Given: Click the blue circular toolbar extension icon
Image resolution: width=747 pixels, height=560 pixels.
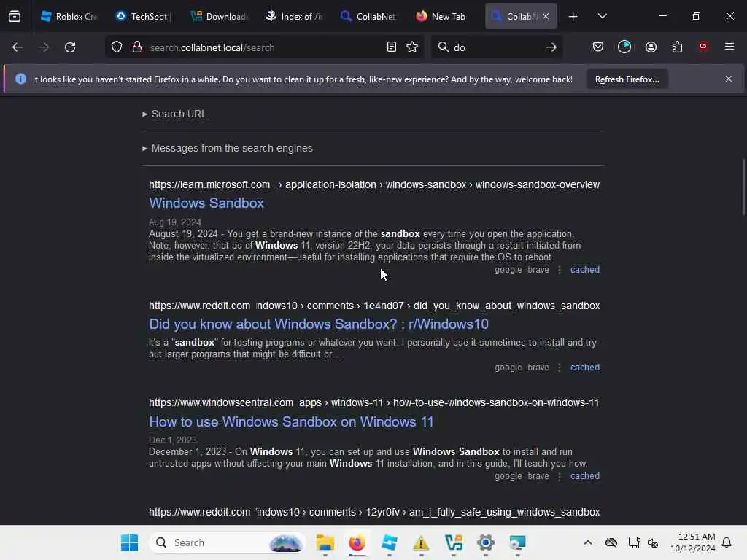Looking at the screenshot, I should tap(624, 47).
